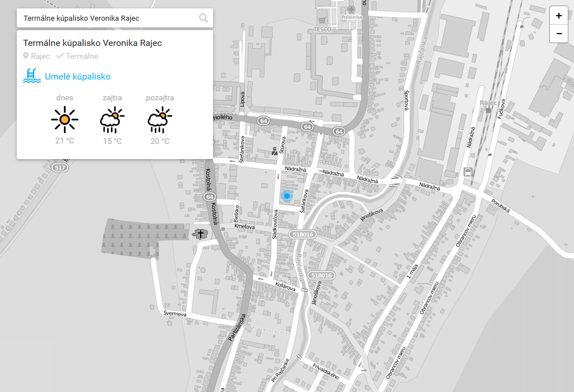The height and width of the screenshot is (392, 574).
Task: Click the route 64 shield on Kostolná
Action: point(210,197)
